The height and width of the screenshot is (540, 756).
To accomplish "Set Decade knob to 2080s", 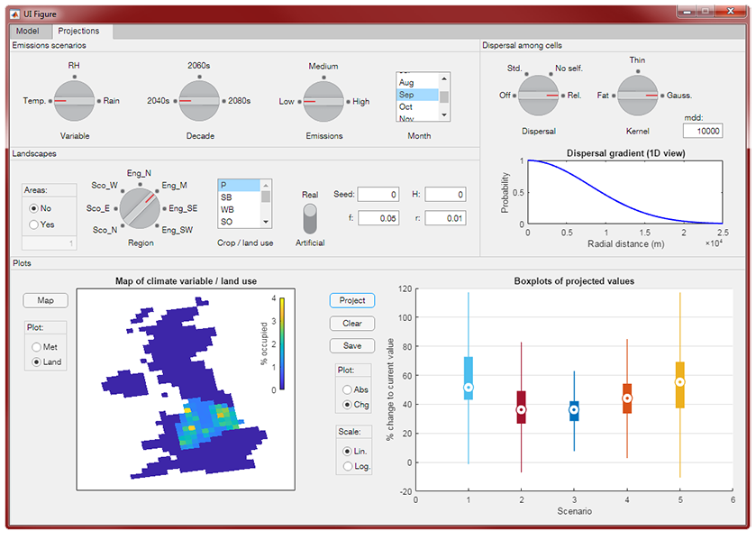I will [x=239, y=101].
